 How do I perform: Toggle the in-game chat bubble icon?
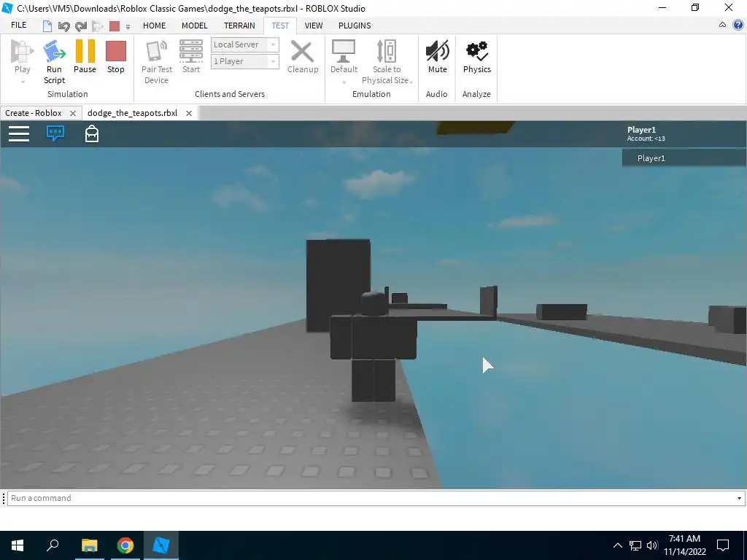point(55,133)
